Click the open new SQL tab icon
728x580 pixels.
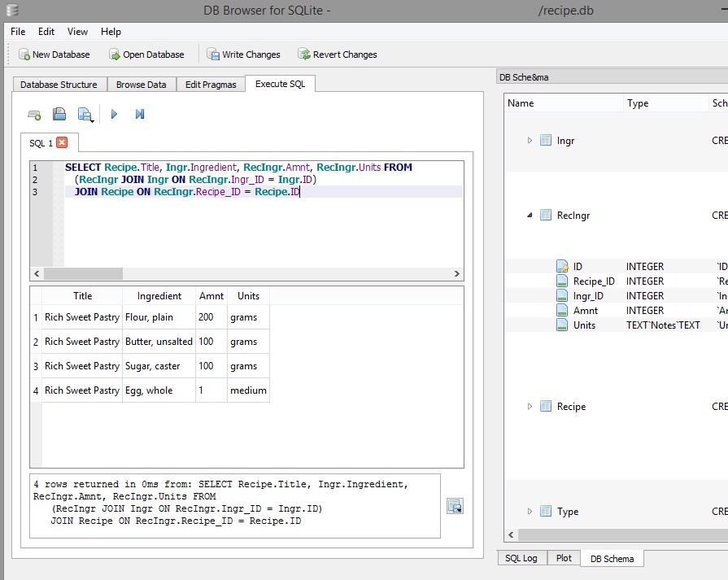pos(34,115)
